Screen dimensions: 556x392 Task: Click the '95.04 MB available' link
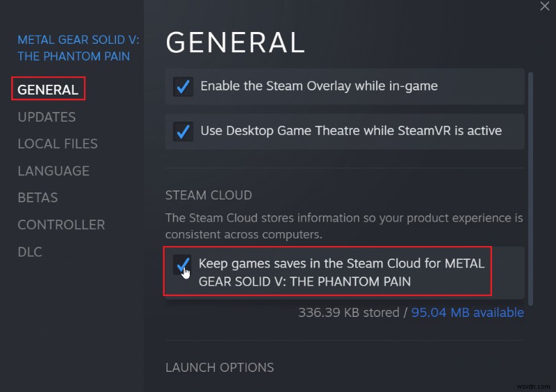tap(468, 313)
